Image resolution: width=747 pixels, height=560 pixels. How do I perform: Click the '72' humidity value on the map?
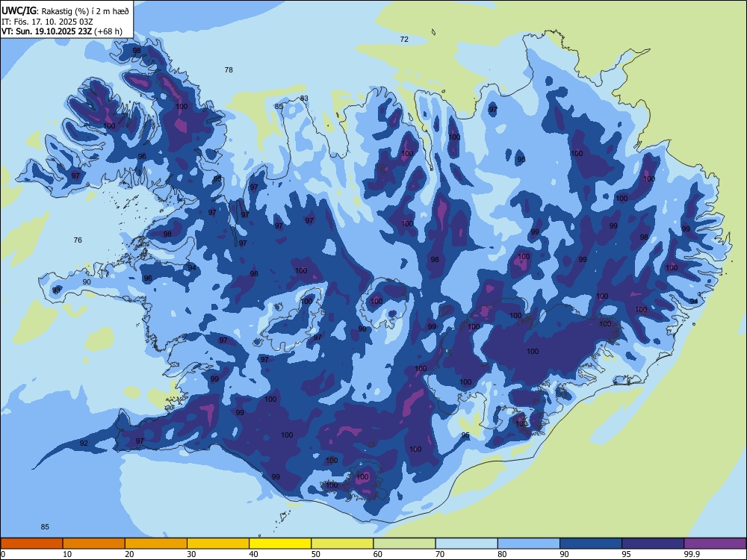click(x=404, y=40)
